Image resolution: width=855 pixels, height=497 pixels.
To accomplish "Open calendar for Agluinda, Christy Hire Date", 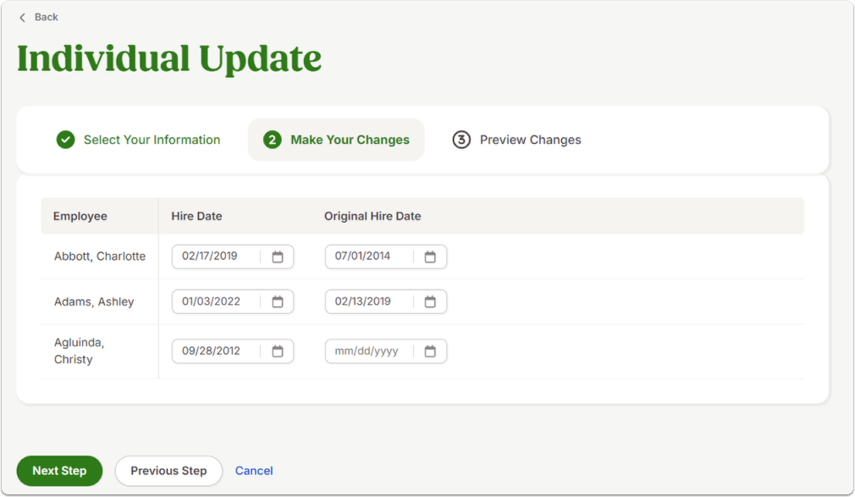I will 278,351.
